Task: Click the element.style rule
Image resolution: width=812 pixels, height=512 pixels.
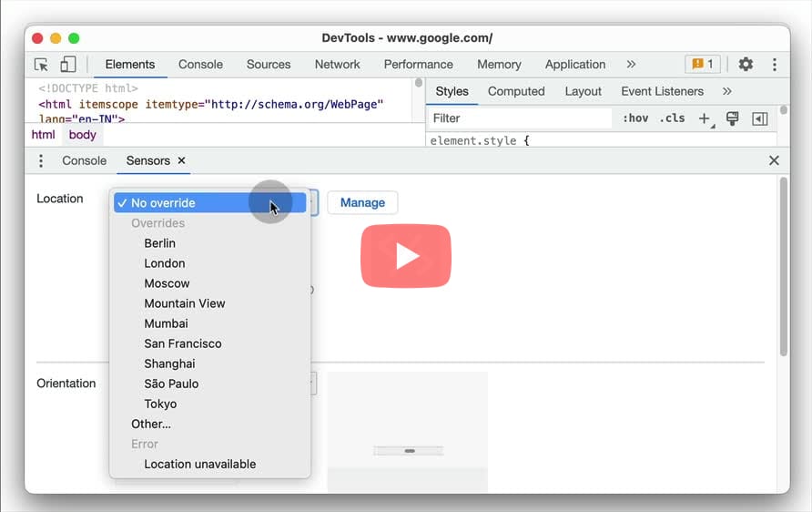Action: (480, 140)
